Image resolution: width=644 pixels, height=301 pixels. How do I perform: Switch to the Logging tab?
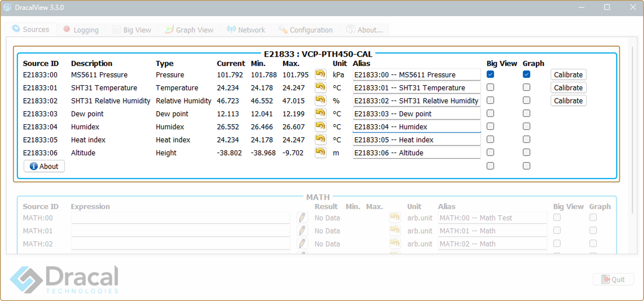pos(81,30)
